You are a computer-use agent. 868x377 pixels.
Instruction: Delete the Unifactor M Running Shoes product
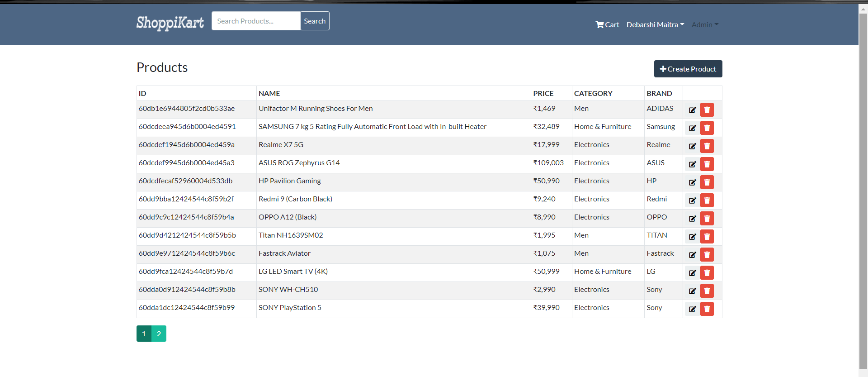pyautogui.click(x=707, y=110)
